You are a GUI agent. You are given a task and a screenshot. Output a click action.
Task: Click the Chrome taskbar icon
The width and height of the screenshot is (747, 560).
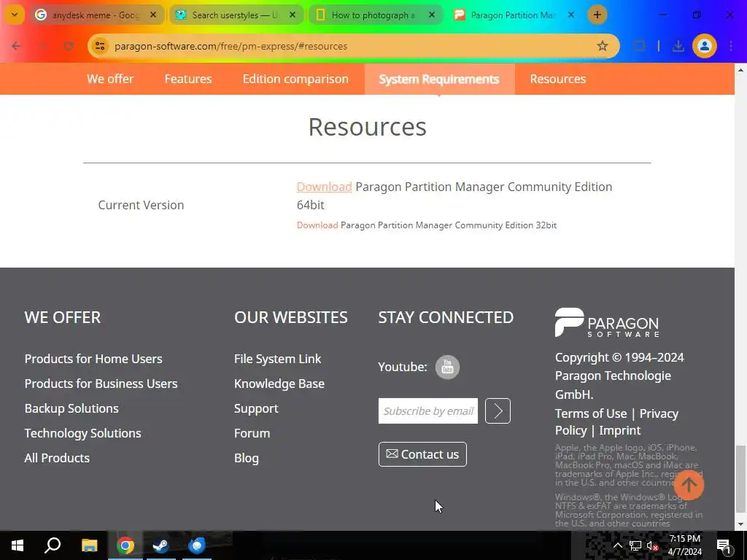[125, 545]
